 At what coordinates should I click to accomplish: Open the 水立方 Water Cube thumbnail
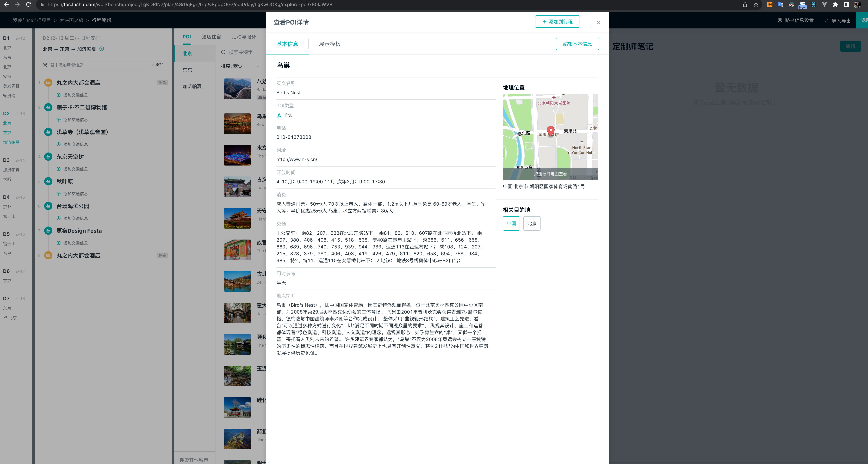237,155
